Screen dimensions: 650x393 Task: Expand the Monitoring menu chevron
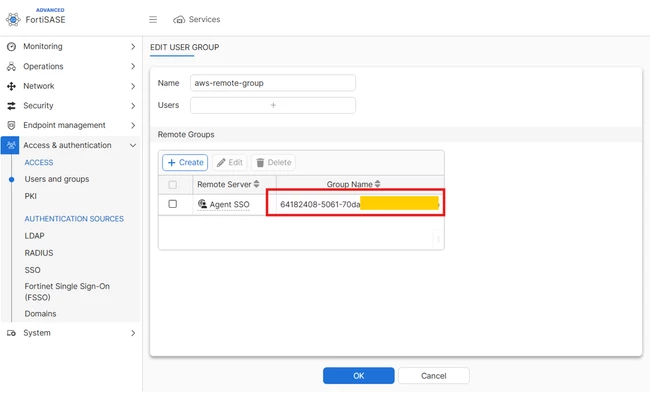(133, 46)
